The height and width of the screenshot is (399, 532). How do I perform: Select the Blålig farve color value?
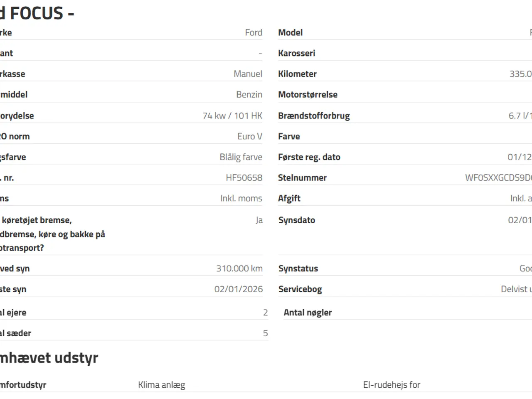coord(241,157)
